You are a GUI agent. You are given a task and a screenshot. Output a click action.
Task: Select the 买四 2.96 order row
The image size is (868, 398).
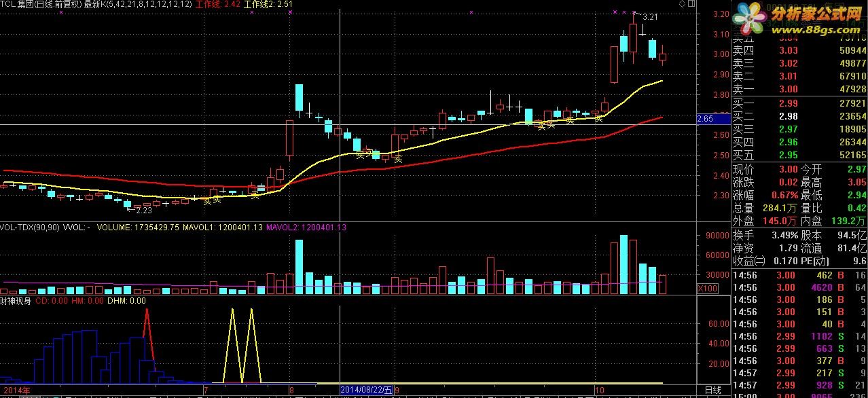[x=799, y=142]
